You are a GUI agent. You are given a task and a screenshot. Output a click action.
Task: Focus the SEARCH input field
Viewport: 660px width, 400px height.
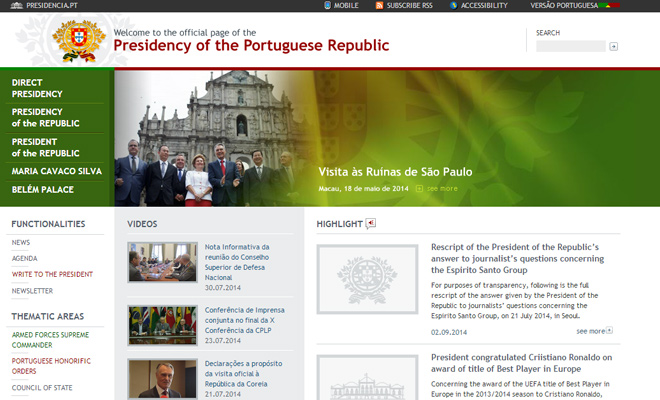pos(571,46)
